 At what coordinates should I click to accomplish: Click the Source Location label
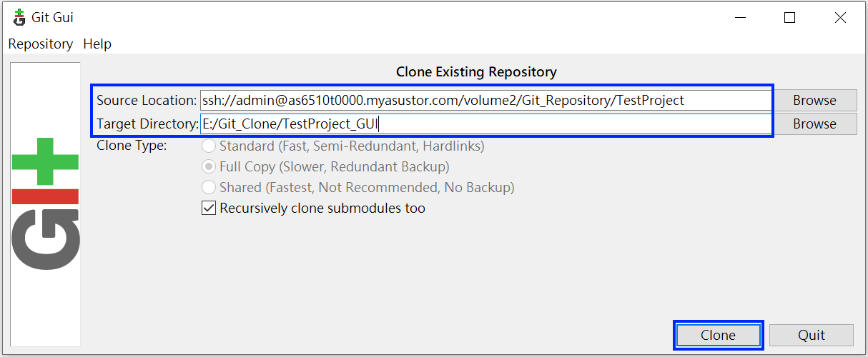click(147, 101)
